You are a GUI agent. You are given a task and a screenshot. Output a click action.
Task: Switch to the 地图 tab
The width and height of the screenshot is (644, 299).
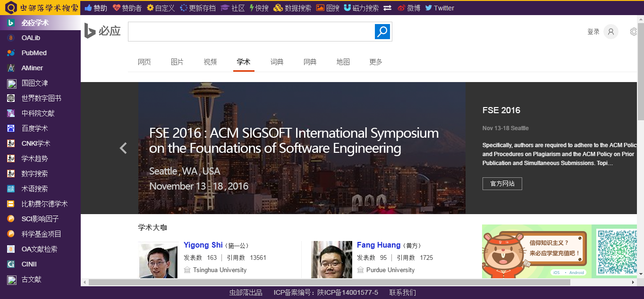(x=343, y=62)
